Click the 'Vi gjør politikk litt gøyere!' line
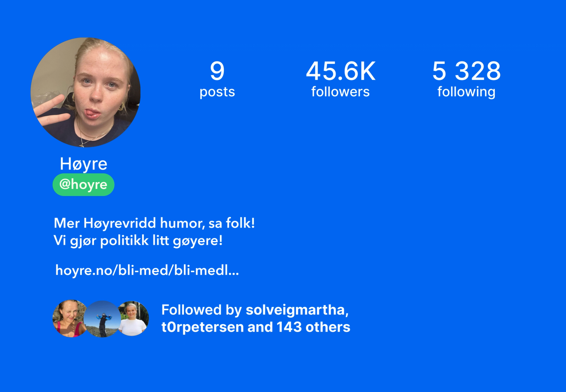Screen dimensions: 566x392 138,241
